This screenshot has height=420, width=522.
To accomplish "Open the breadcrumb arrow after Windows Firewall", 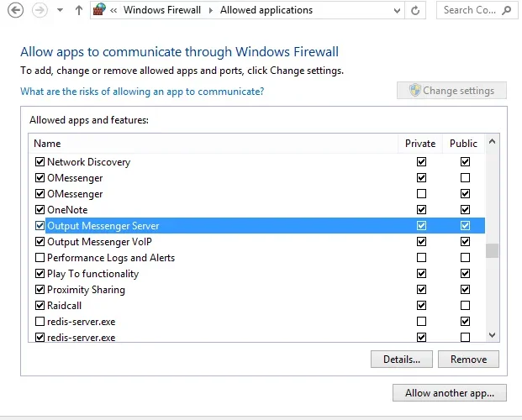I will click(211, 10).
